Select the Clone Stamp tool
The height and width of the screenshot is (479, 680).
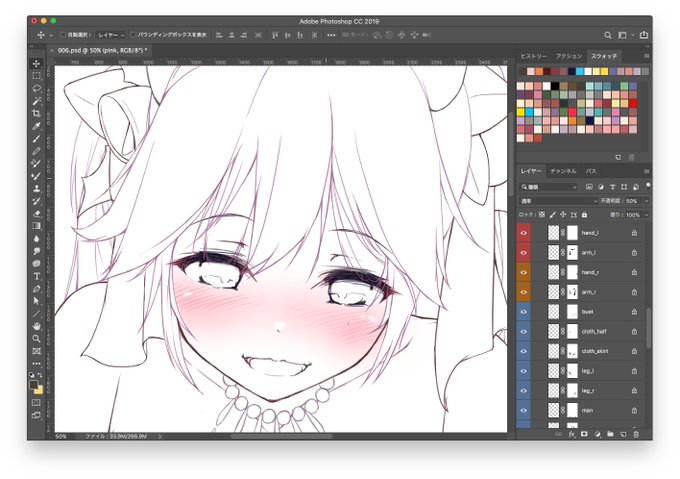[36, 189]
